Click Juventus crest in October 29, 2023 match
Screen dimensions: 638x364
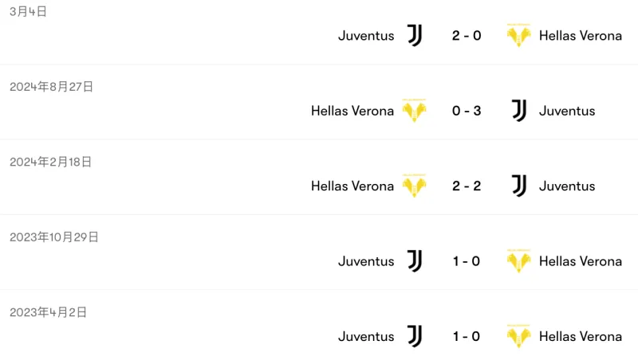(415, 261)
